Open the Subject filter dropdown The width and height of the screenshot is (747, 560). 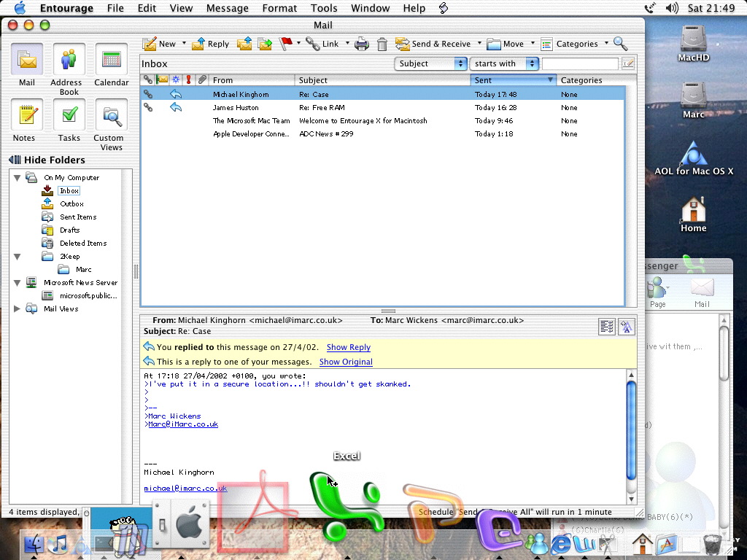(x=430, y=63)
